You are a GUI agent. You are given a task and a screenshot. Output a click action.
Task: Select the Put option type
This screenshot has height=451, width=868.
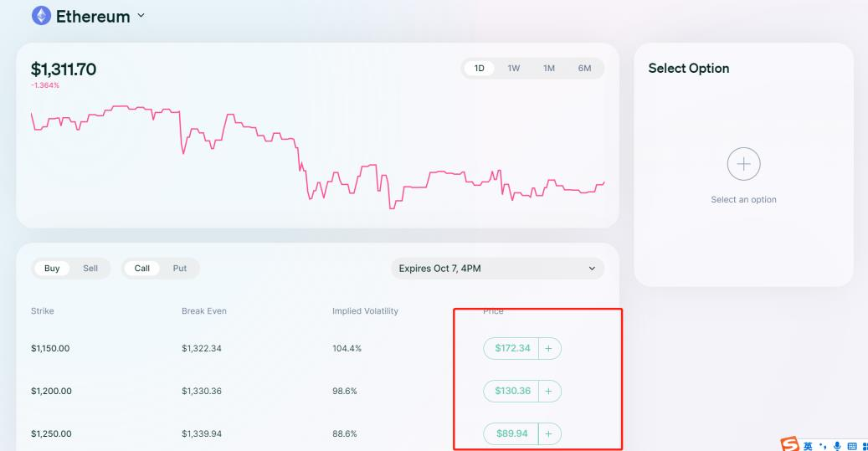click(x=179, y=269)
